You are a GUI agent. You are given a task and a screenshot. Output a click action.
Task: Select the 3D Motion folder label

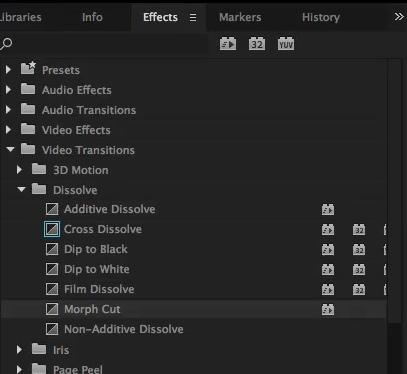tap(81, 170)
